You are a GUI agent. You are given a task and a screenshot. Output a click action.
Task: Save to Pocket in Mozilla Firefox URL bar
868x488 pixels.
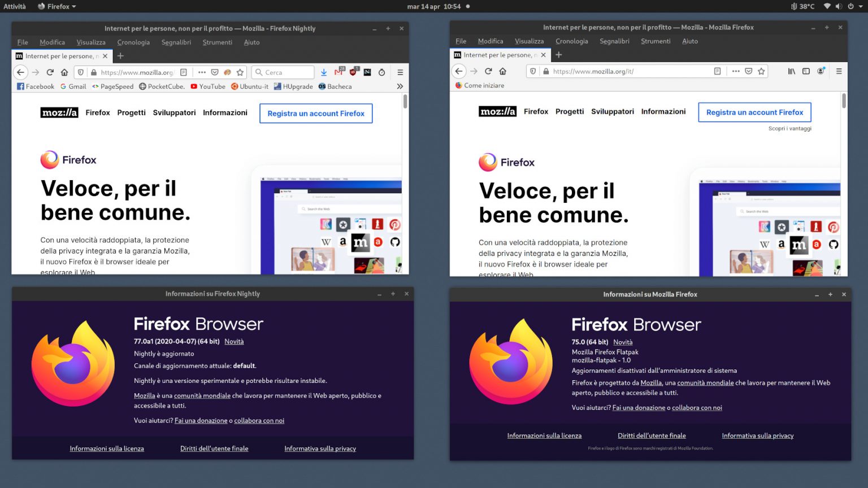coord(748,71)
